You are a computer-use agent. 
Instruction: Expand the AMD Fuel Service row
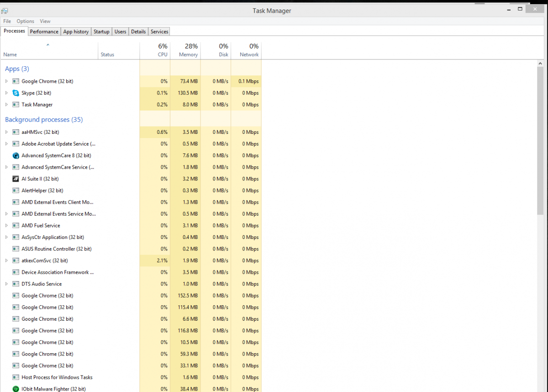click(x=6, y=225)
